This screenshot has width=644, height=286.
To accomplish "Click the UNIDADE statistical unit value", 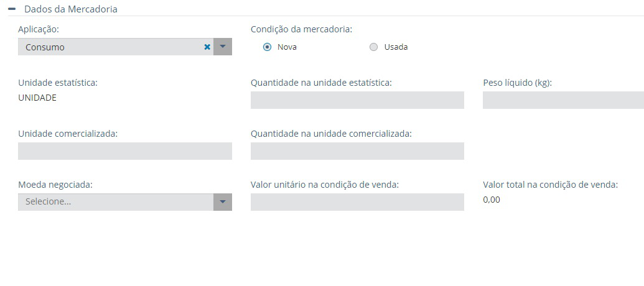I will pos(37,98).
